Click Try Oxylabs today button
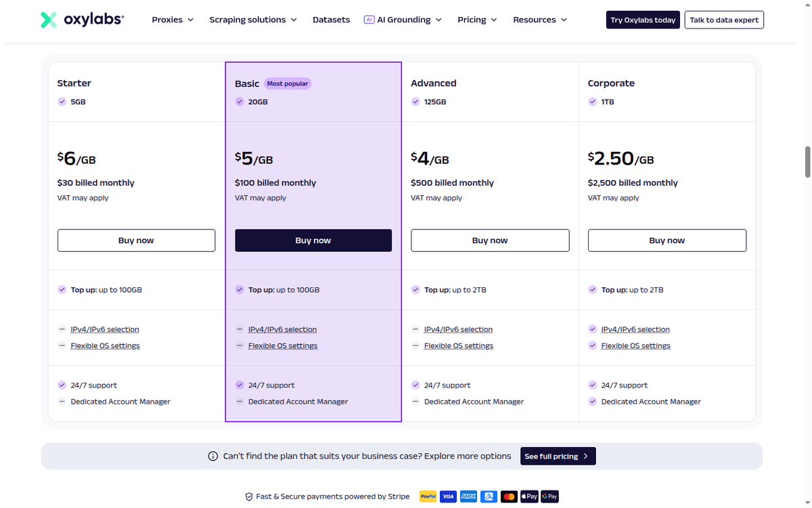The image size is (812, 508). tap(643, 20)
